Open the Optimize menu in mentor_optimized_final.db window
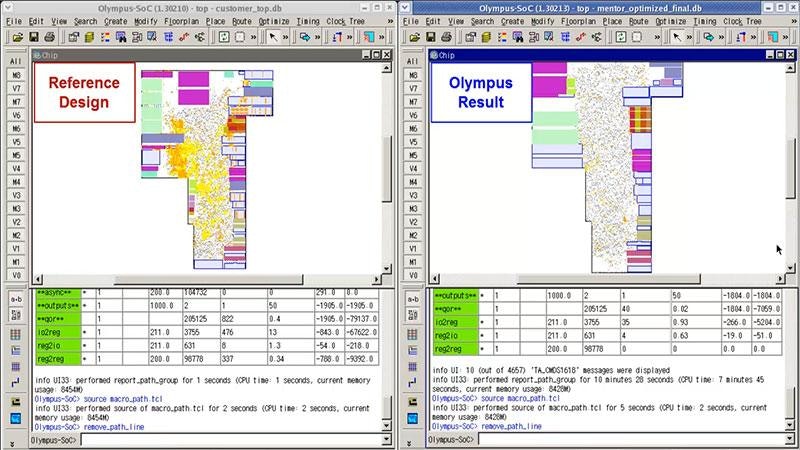 point(670,21)
